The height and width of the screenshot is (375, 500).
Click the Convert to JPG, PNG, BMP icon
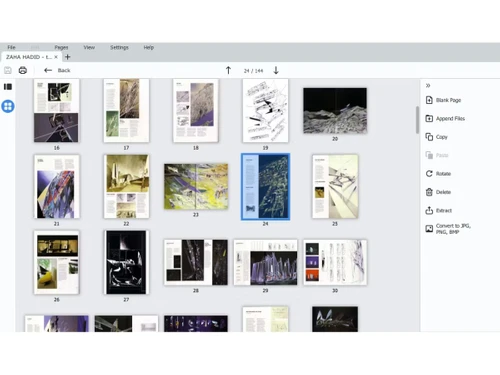coord(429,229)
